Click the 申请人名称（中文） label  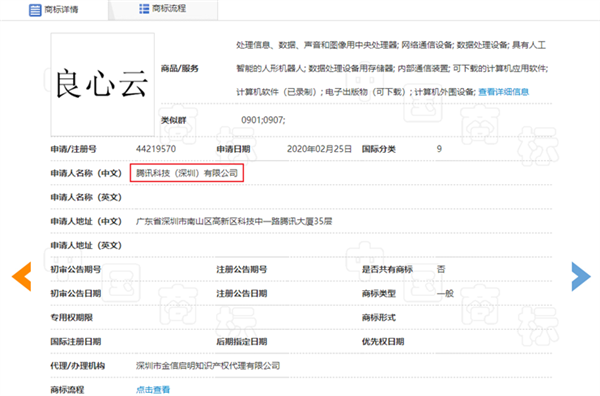86,173
